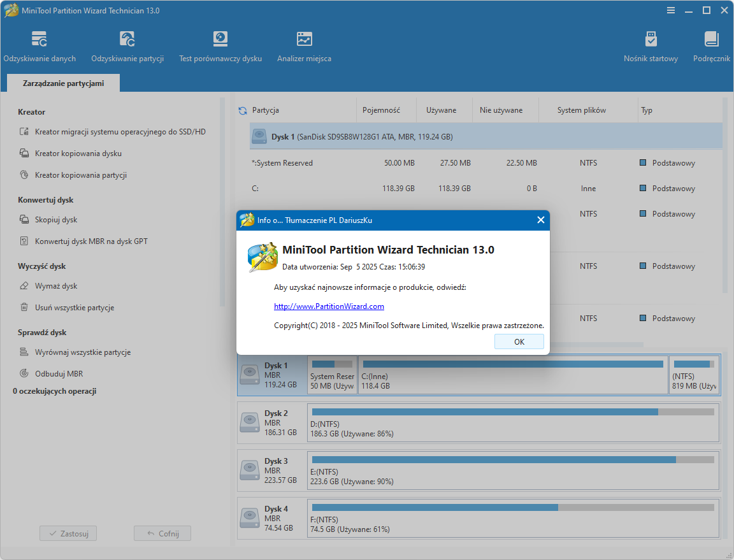Click the Wymaż dysk eraser icon

tap(24, 285)
